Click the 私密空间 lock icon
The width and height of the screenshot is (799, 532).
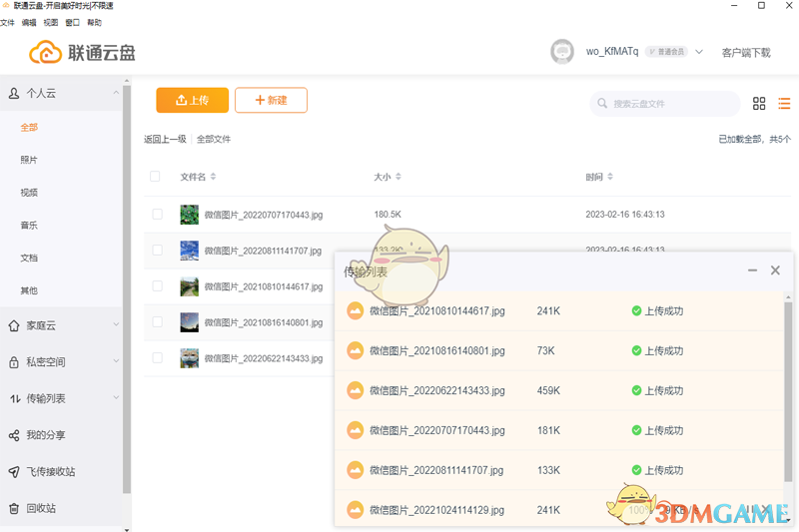tap(14, 362)
